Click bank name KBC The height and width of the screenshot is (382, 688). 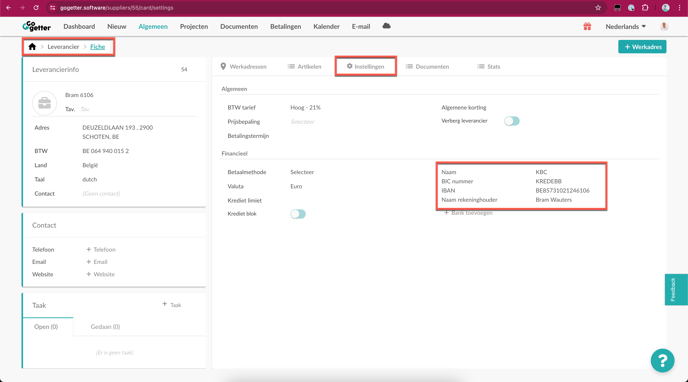(x=541, y=172)
